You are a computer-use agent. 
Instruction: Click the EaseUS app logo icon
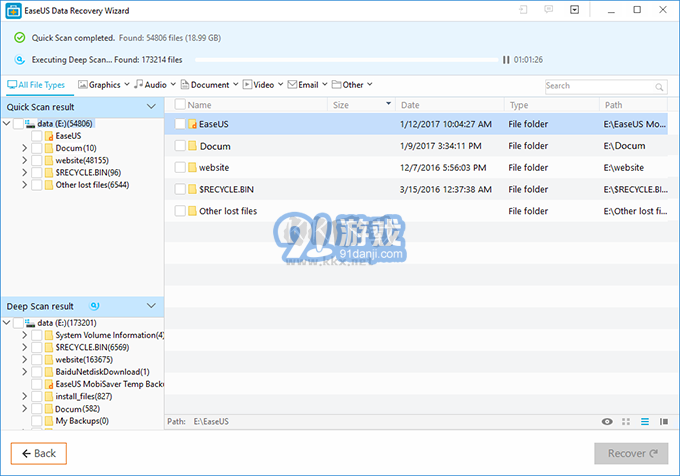click(13, 10)
